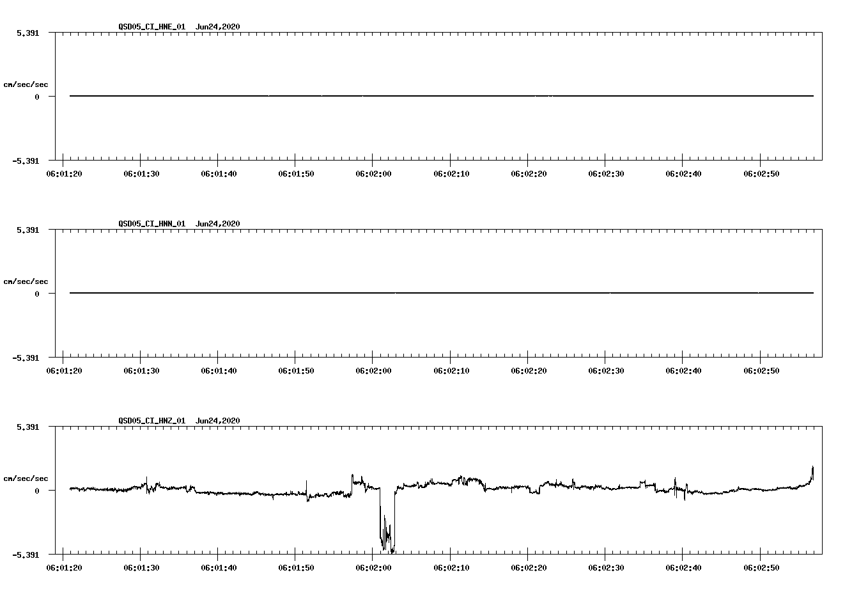Viewport: 868px width, 591px height.
Task: Click the 5.391 top axis value on HNZ chart
Action: point(29,427)
